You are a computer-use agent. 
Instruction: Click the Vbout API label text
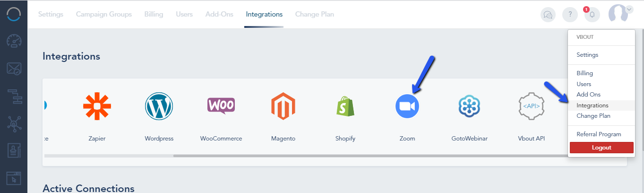pyautogui.click(x=531, y=139)
